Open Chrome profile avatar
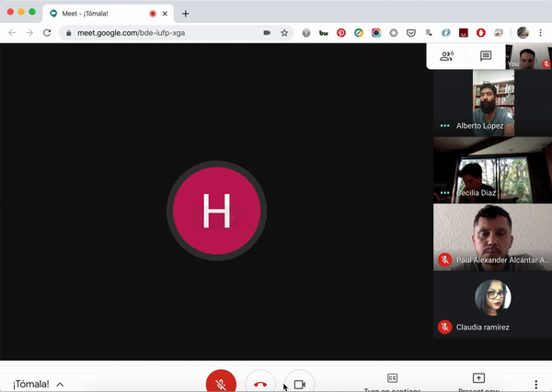The width and height of the screenshot is (552, 392). click(x=523, y=33)
